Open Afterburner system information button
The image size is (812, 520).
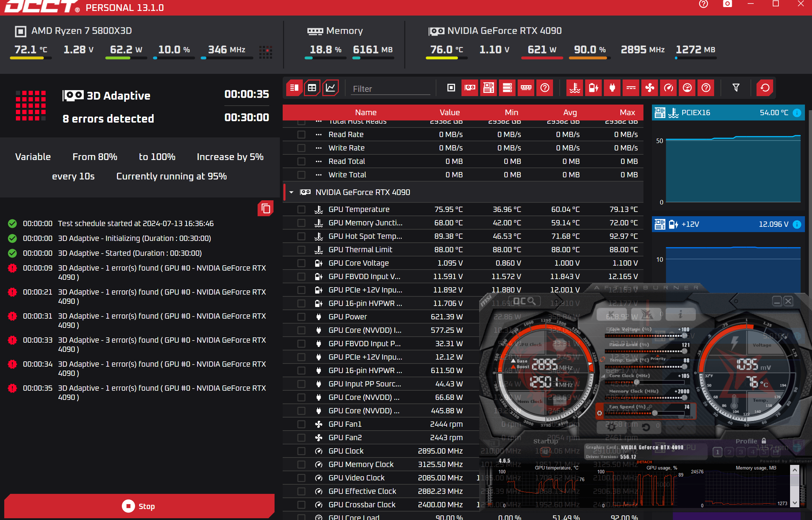(x=680, y=314)
